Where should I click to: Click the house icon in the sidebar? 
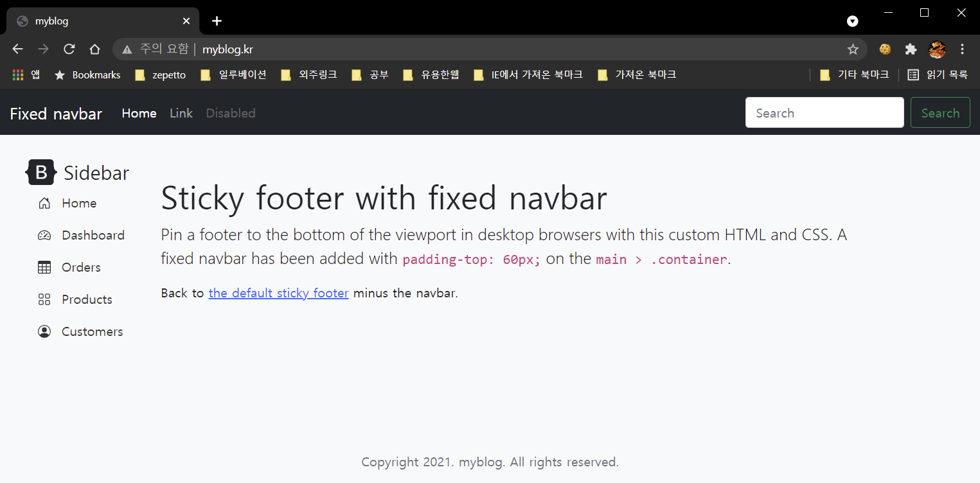tap(44, 204)
